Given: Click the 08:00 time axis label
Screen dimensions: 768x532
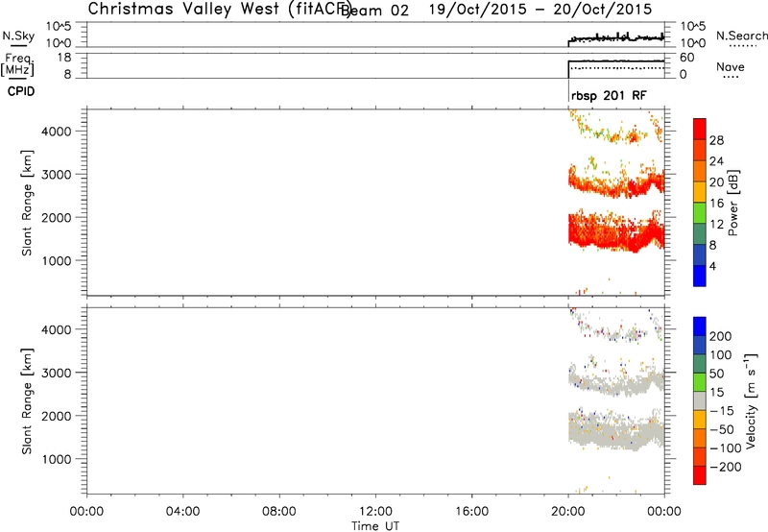Looking at the screenshot, I should coord(279,512).
